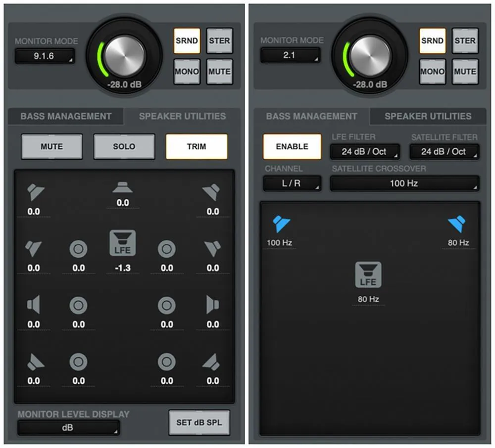Open the 9.1.6 Monitor Mode dropdown
This screenshot has height=448, width=495.
coord(45,56)
